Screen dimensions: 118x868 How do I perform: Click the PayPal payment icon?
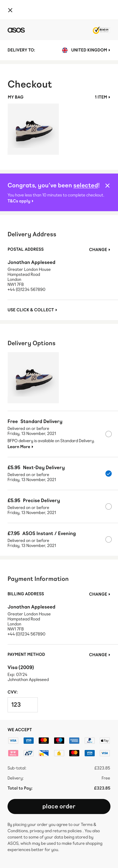(x=89, y=740)
